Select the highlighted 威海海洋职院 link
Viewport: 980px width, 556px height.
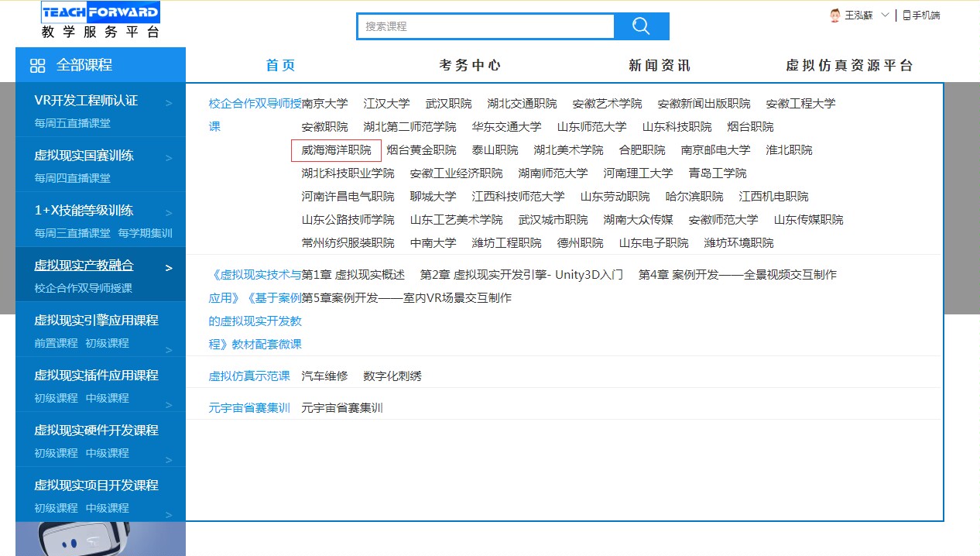(336, 150)
